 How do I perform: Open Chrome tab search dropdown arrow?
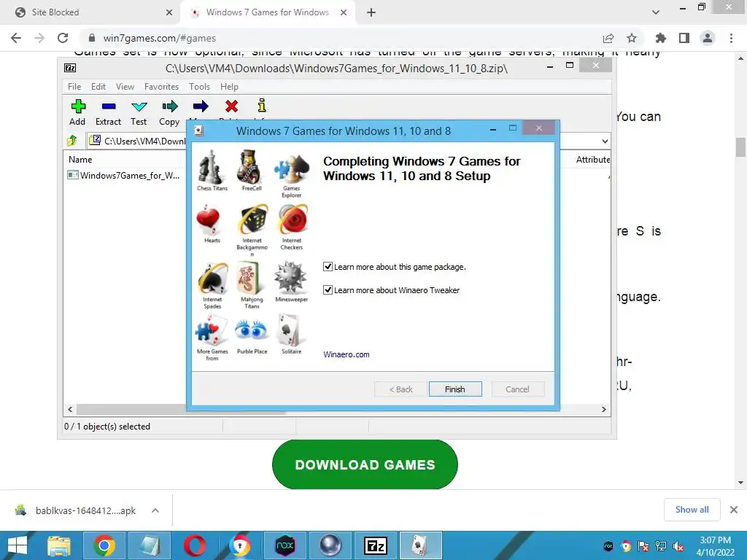click(x=656, y=12)
